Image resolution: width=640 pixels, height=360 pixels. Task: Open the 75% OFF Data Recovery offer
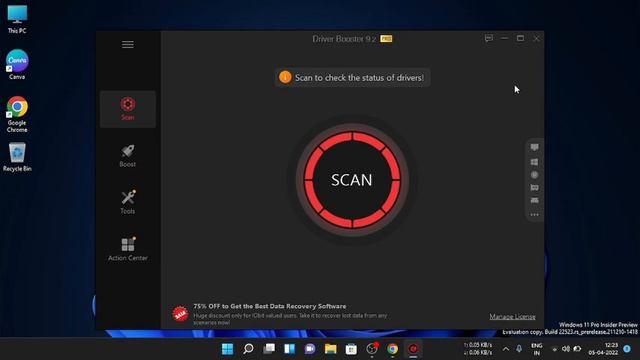[270, 306]
